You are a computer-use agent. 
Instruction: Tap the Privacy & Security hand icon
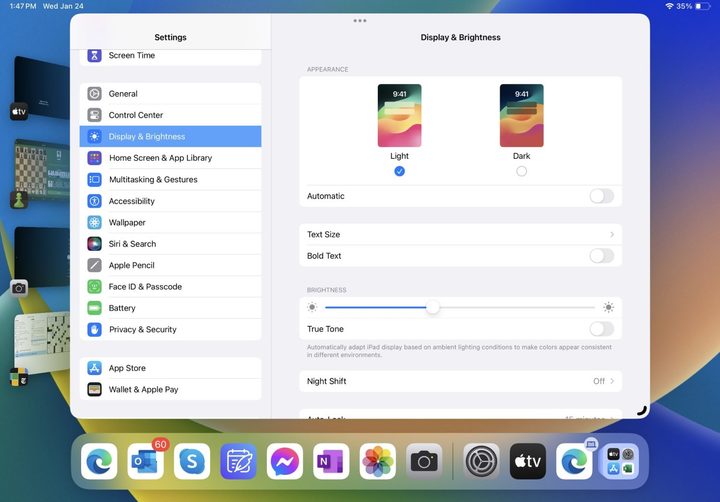coord(94,329)
